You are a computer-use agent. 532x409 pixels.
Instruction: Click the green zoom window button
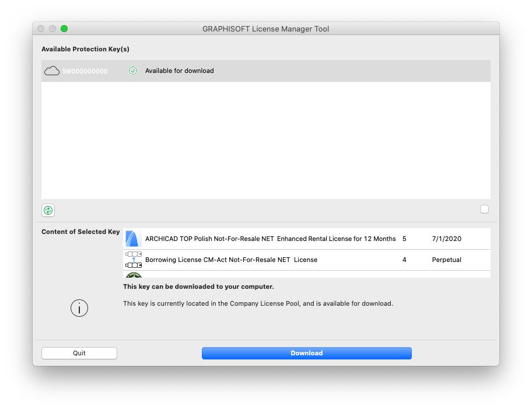64,29
